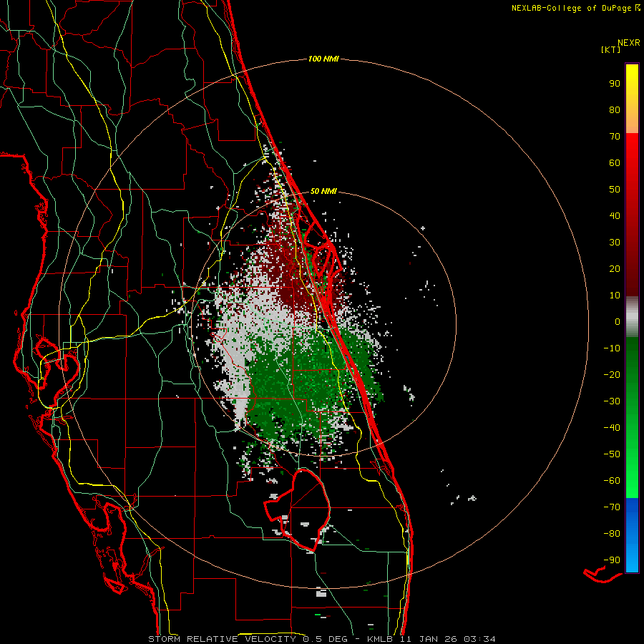Click the yellow top segment of the color bar
Screen dimensions: 644x644
pyautogui.click(x=632, y=99)
